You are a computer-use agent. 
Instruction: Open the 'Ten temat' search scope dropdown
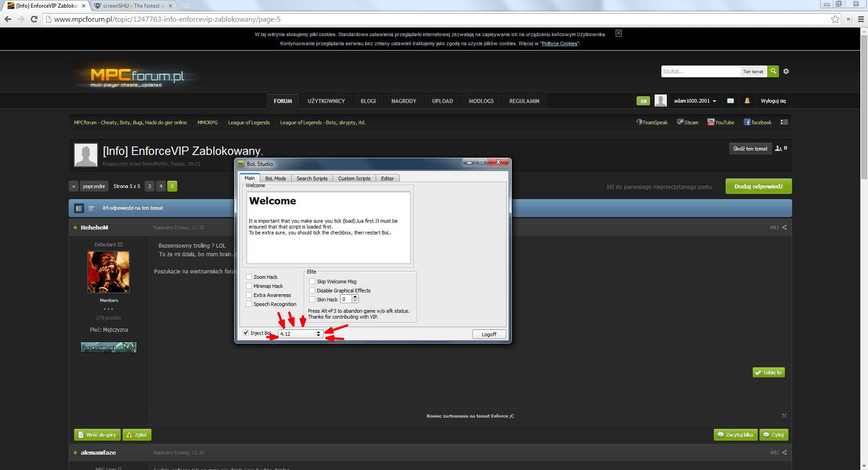point(753,71)
